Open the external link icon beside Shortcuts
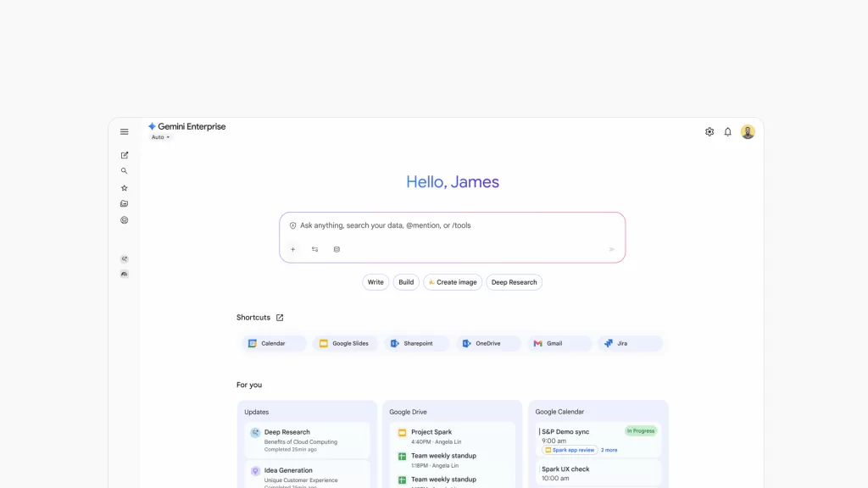 (280, 318)
